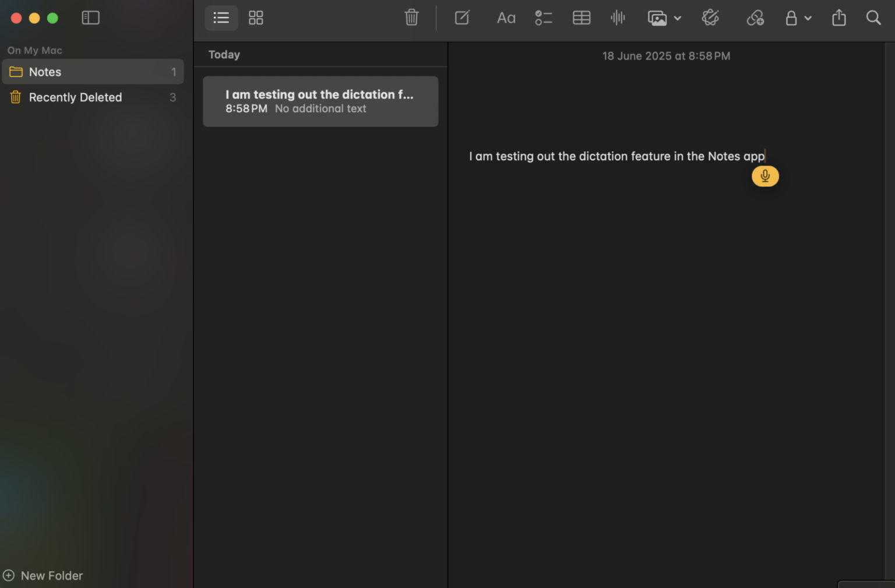The width and height of the screenshot is (895, 588).
Task: Switch to list view
Action: (221, 17)
